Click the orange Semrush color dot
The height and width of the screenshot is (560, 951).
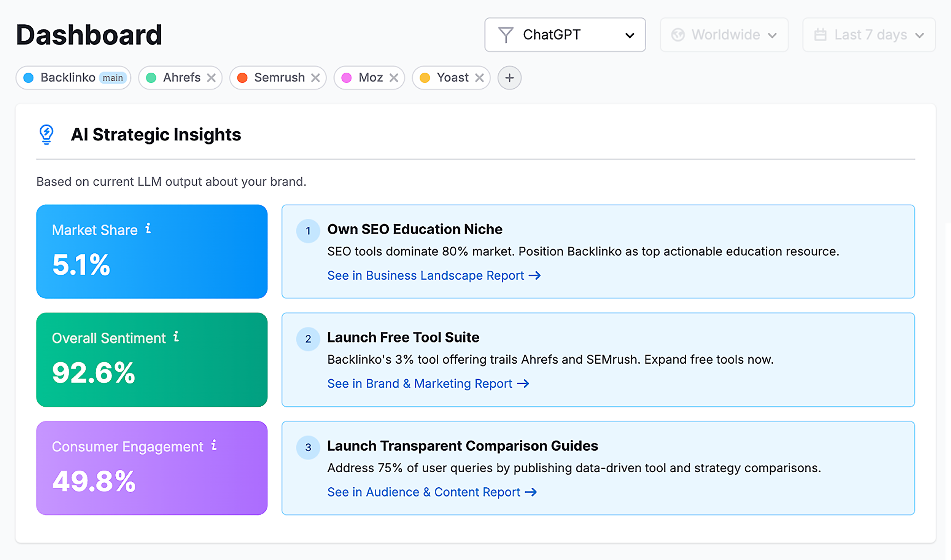(x=242, y=78)
